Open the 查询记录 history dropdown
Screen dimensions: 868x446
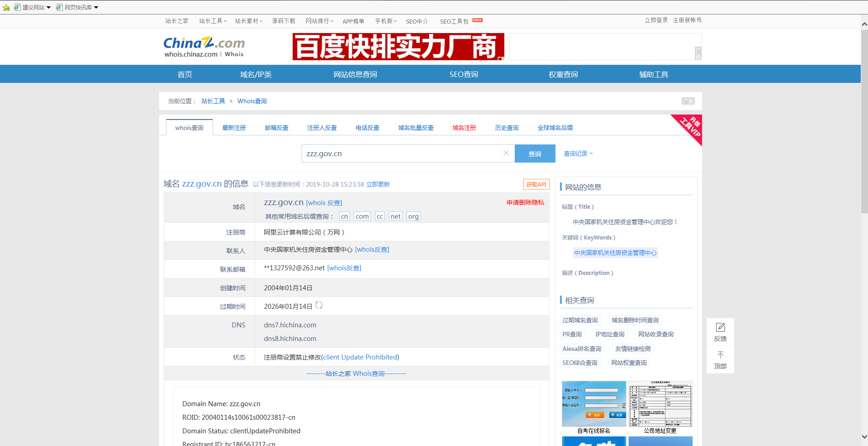[578, 153]
